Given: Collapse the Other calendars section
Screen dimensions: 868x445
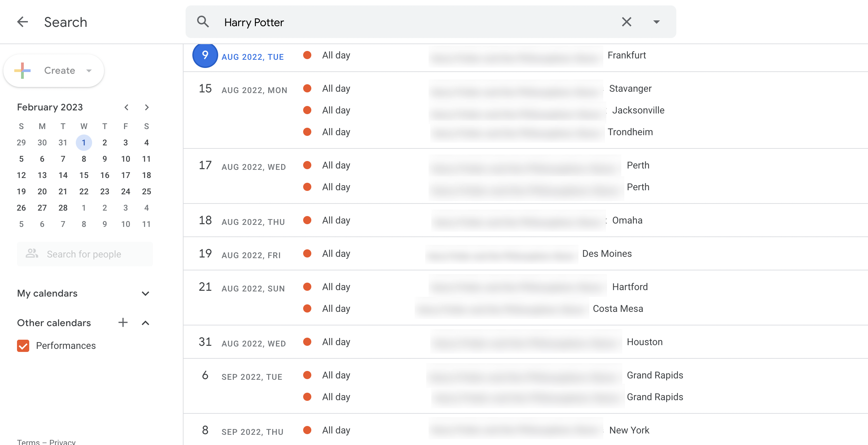Looking at the screenshot, I should coord(145,323).
